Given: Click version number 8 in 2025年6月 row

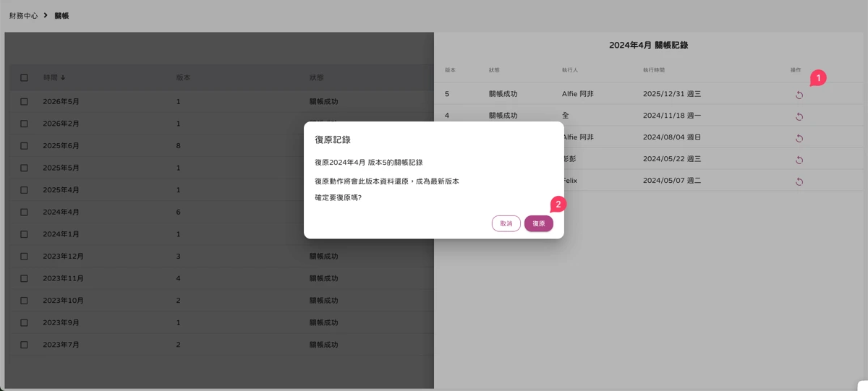Looking at the screenshot, I should [178, 146].
